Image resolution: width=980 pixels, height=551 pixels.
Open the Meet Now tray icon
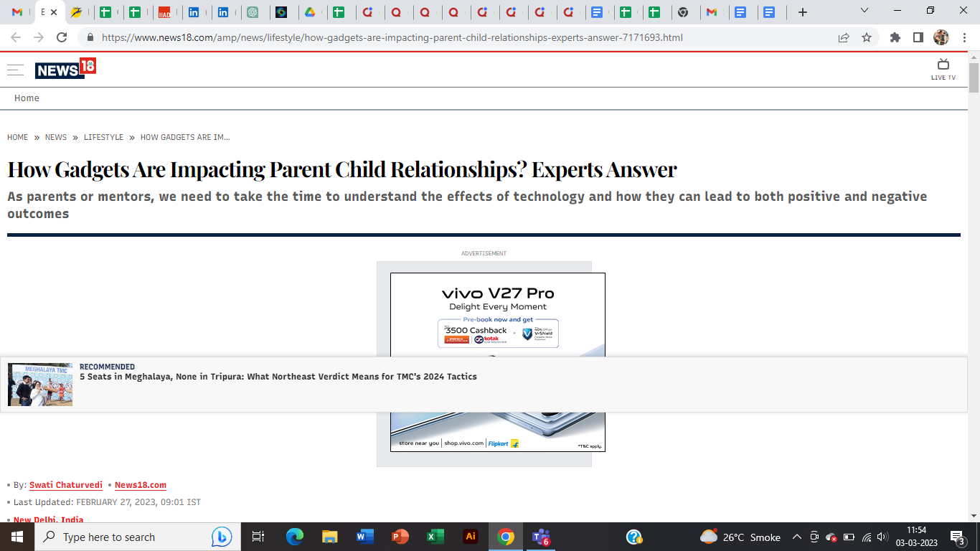(814, 537)
